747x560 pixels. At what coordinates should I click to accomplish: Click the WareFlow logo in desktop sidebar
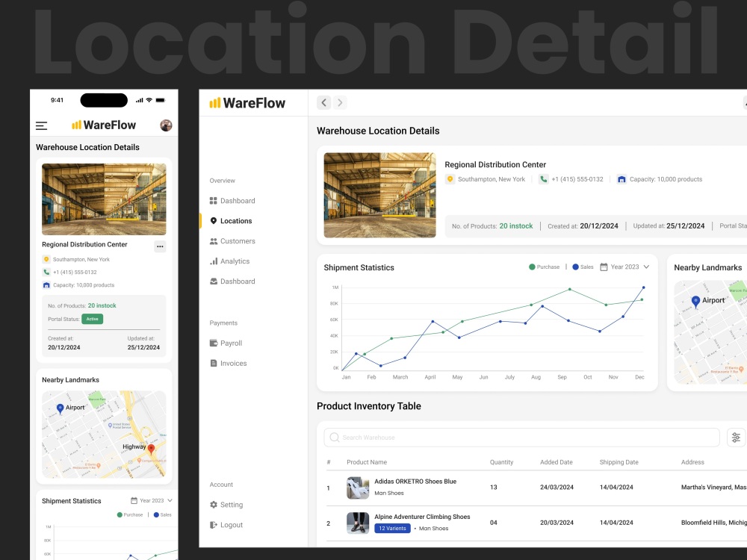247,103
